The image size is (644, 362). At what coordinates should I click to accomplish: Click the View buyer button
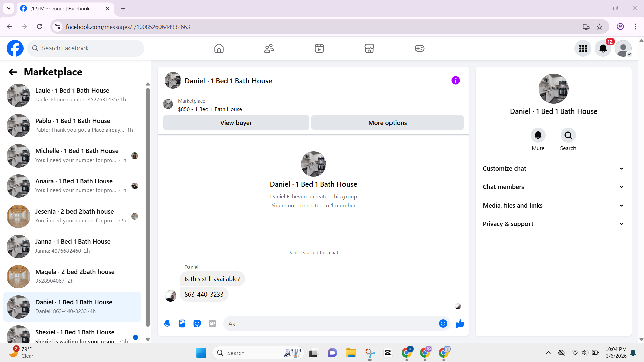(x=236, y=123)
